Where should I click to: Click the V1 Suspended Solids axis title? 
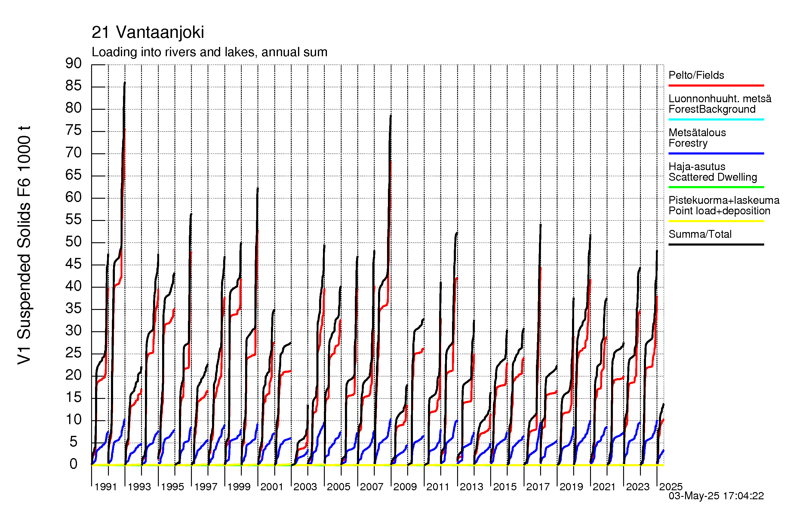pos(24,245)
